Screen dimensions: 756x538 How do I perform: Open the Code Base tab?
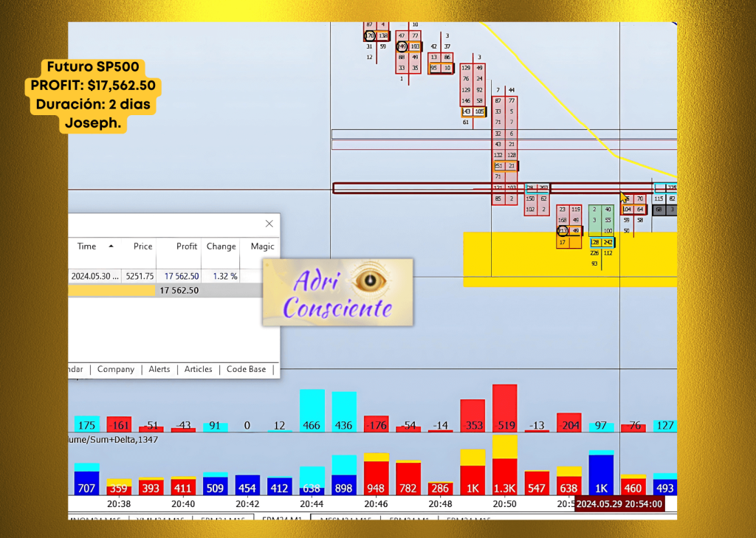coord(246,369)
